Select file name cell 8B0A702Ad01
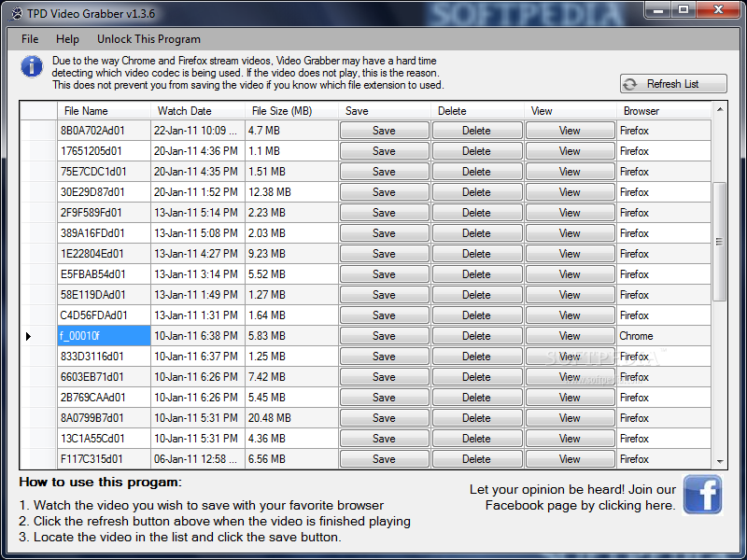747x560 pixels. tap(104, 131)
